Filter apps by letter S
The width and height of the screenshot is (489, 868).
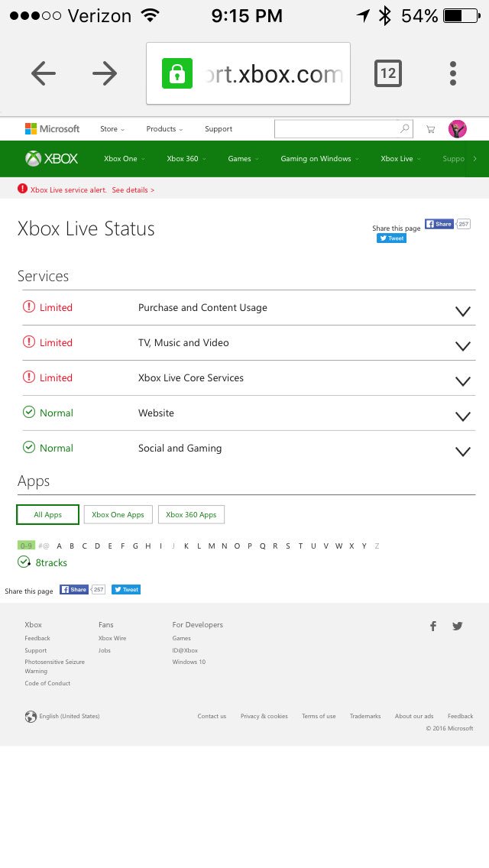point(288,546)
